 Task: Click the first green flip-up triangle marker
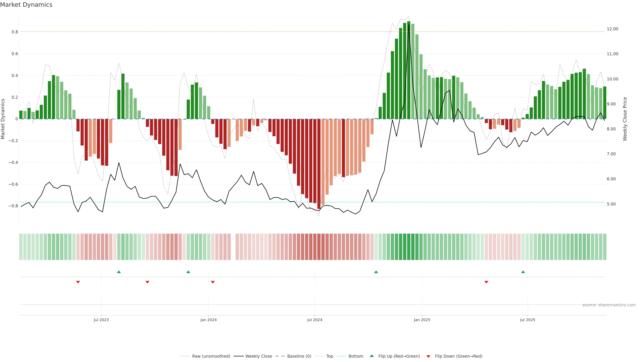point(119,272)
